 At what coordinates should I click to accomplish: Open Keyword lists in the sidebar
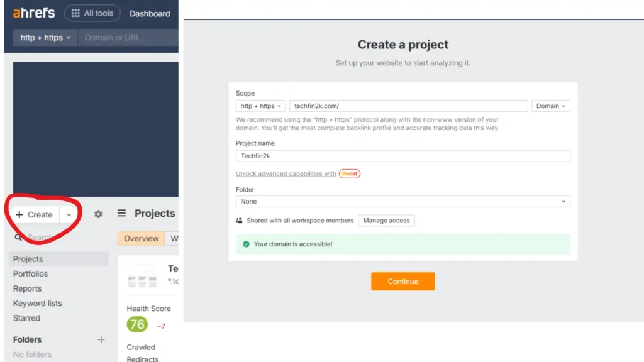coord(37,304)
